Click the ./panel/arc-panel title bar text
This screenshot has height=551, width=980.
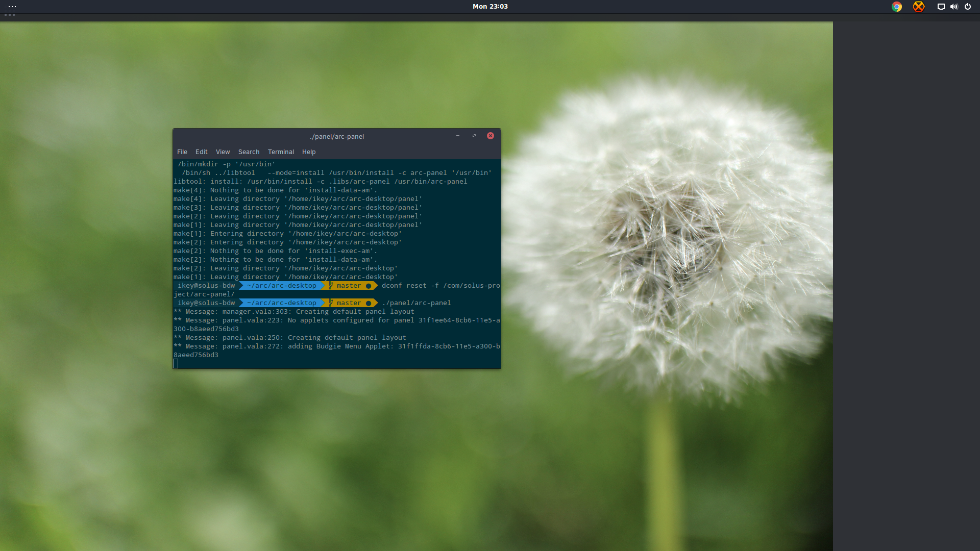[337, 137]
